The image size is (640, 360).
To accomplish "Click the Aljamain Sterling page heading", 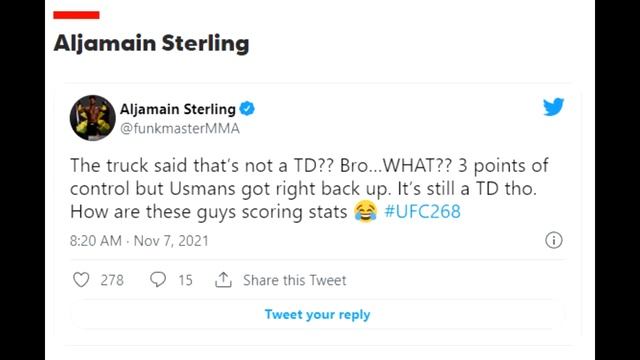I will coord(151,44).
